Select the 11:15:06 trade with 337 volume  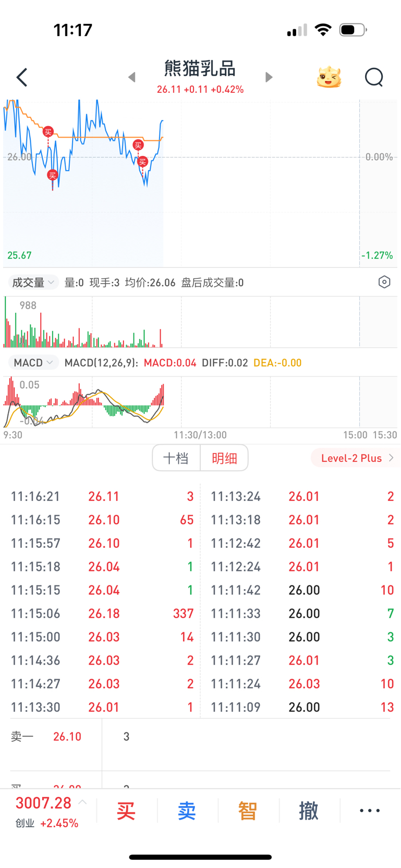(x=102, y=614)
